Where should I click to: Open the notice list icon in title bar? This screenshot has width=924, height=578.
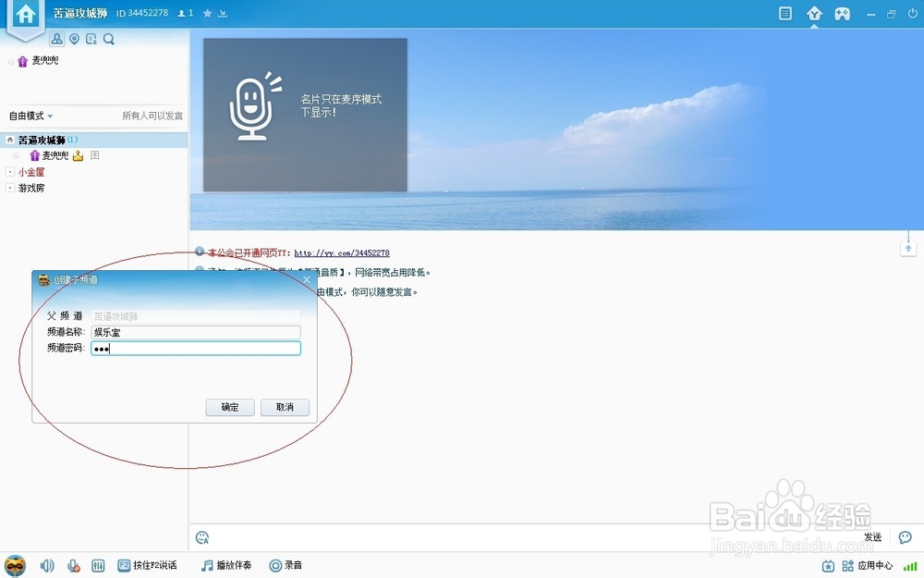pyautogui.click(x=784, y=13)
